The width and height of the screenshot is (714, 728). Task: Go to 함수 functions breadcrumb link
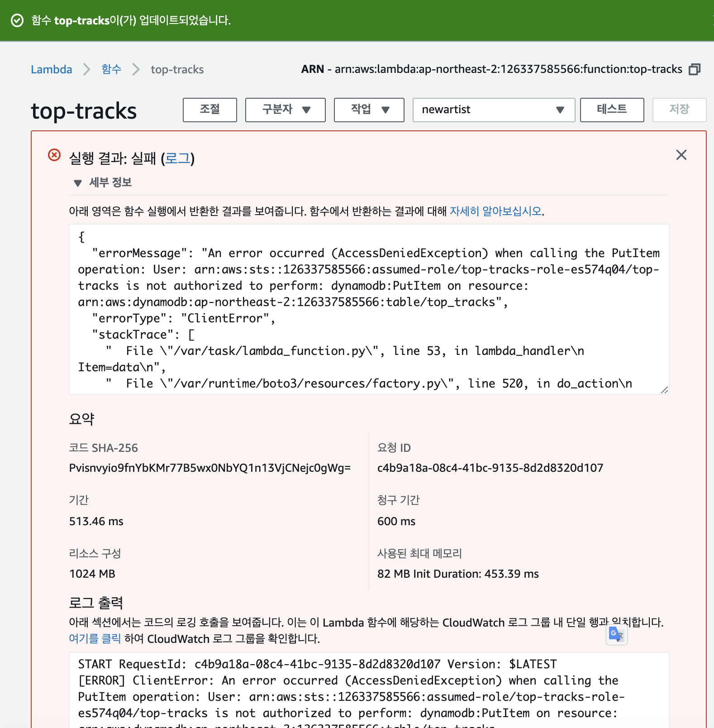coord(111,69)
